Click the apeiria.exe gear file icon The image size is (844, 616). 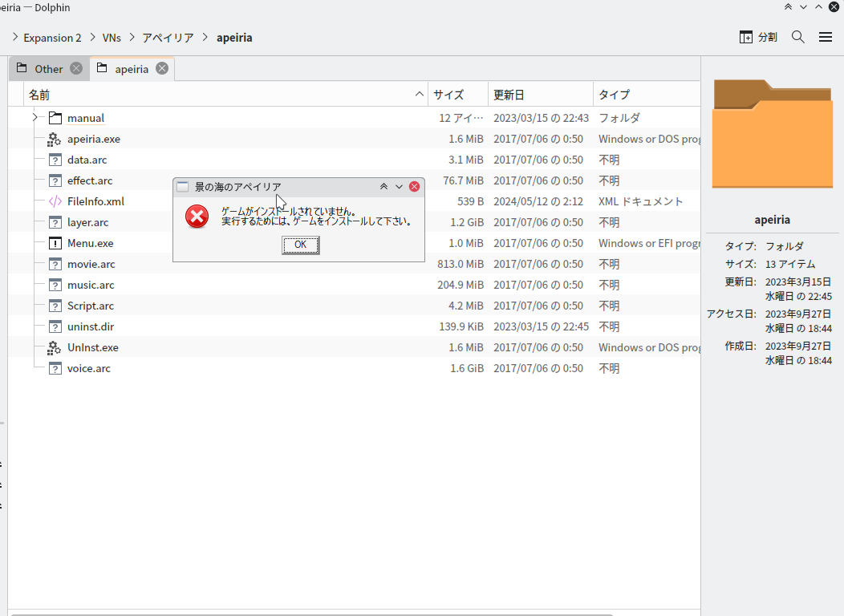pyautogui.click(x=55, y=139)
